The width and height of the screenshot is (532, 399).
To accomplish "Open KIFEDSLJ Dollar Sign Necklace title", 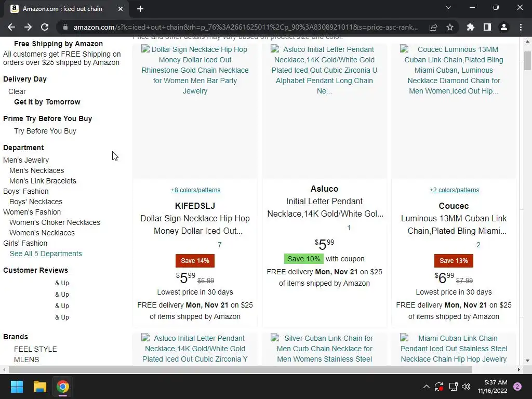I will [x=195, y=224].
